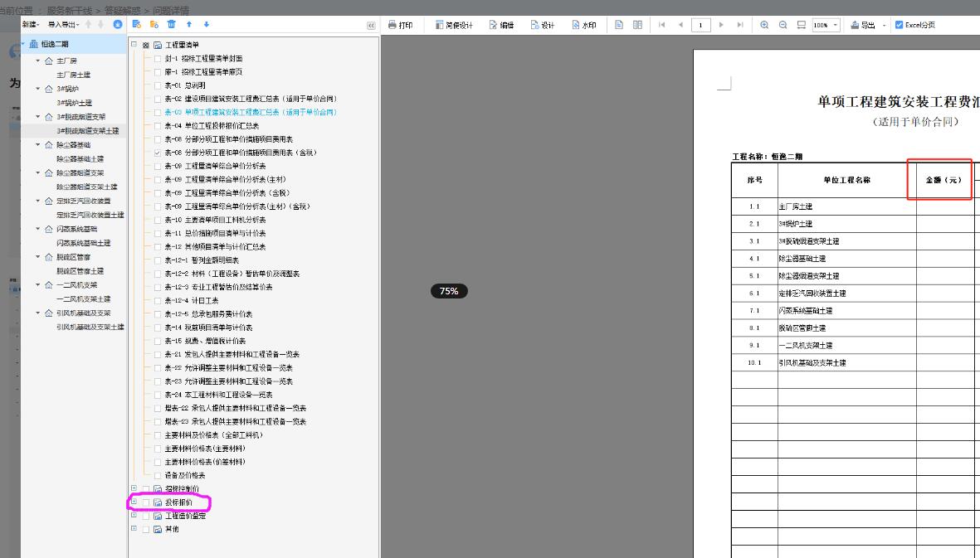Select 主厂房土建 in project tree

coord(73,75)
